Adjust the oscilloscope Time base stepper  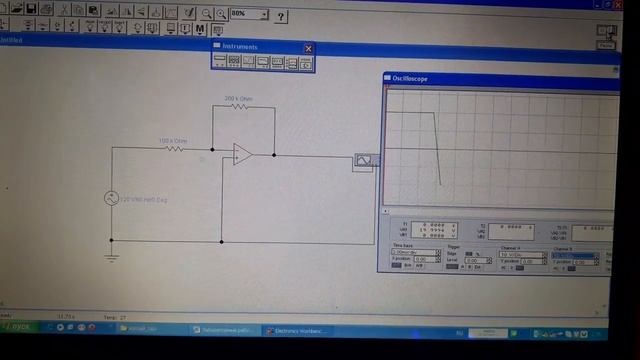click(438, 252)
